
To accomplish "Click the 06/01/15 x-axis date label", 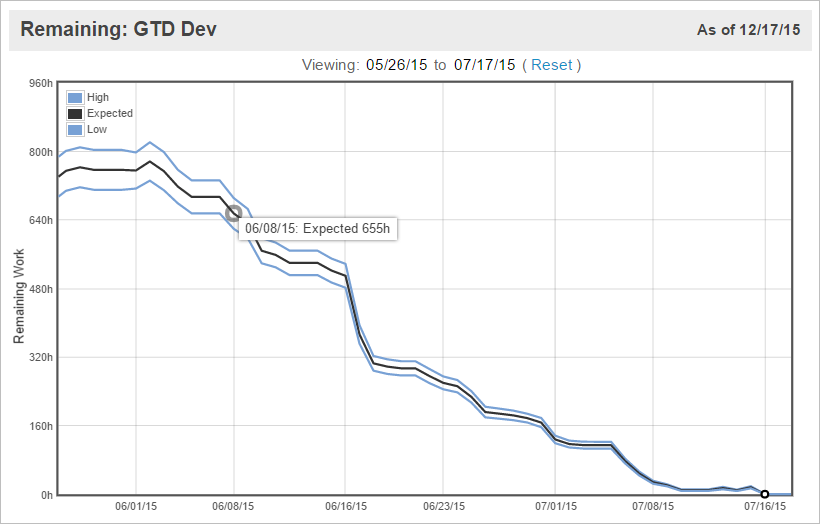I will pos(135,507).
